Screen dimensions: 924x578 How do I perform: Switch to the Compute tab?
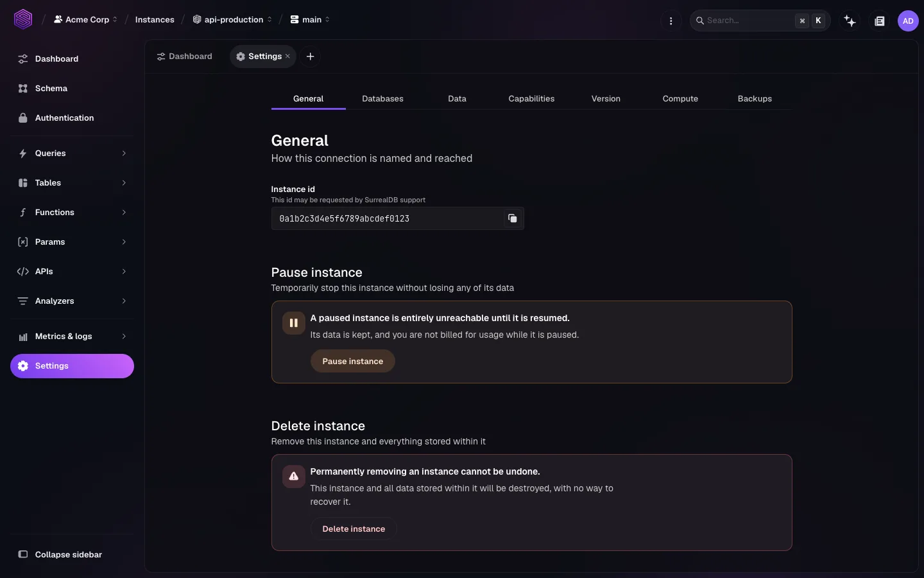(x=680, y=99)
